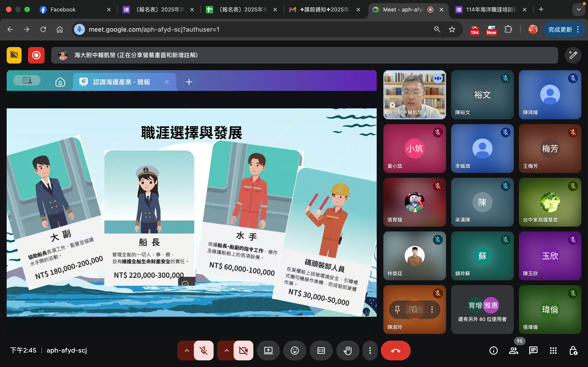Turn on closed captions
This screenshot has width=588, height=367.
click(x=321, y=350)
